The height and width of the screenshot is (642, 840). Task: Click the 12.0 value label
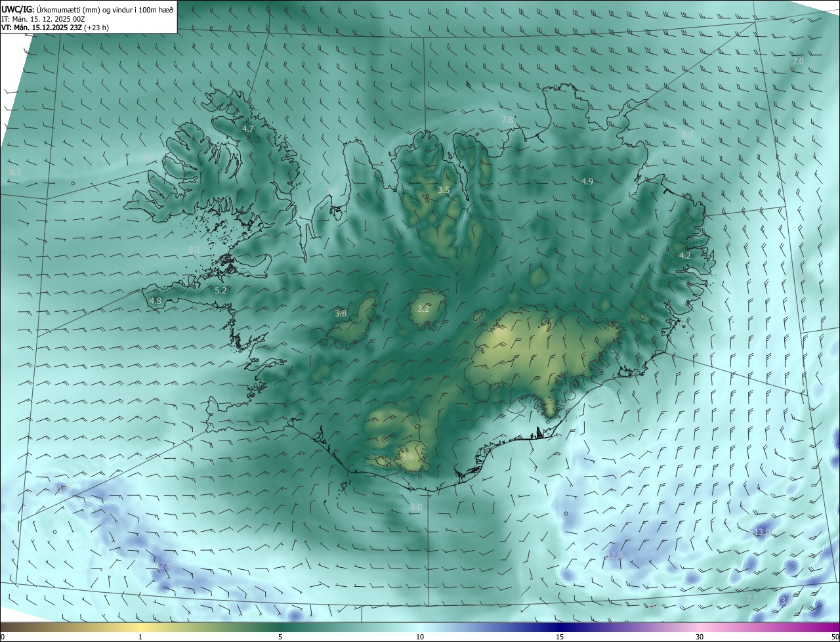pyautogui.click(x=615, y=555)
